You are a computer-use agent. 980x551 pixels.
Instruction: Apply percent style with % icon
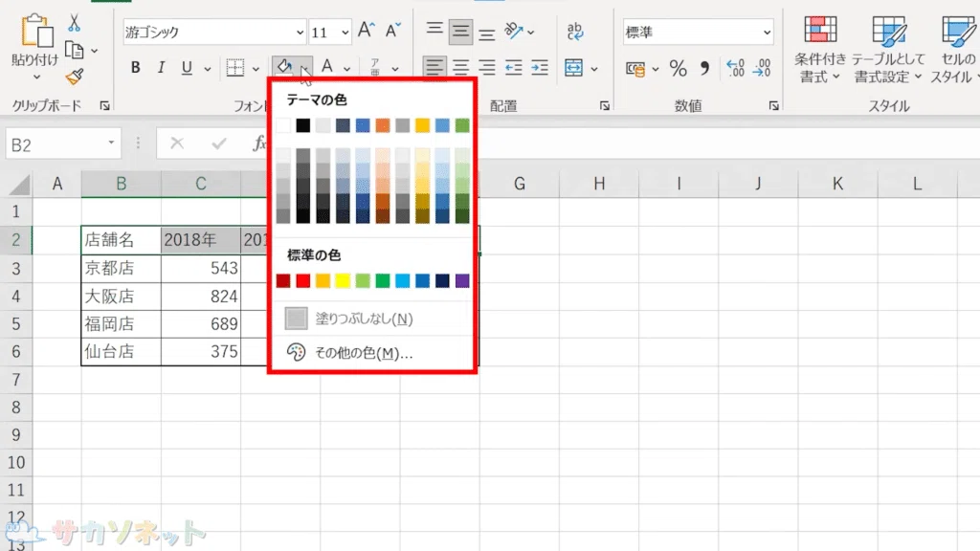(679, 68)
